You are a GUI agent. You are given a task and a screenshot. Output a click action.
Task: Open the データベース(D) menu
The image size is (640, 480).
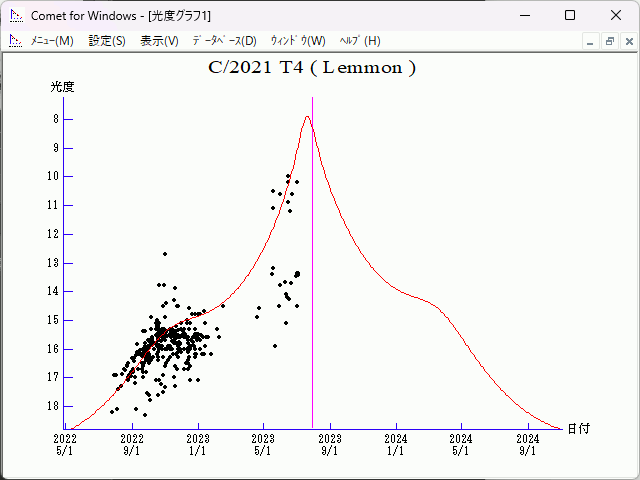pos(224,41)
